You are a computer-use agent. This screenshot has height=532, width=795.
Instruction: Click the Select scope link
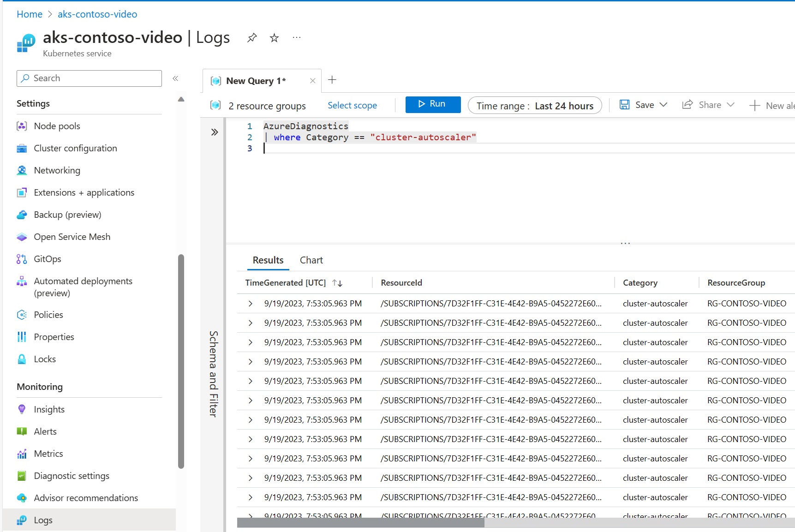point(352,106)
